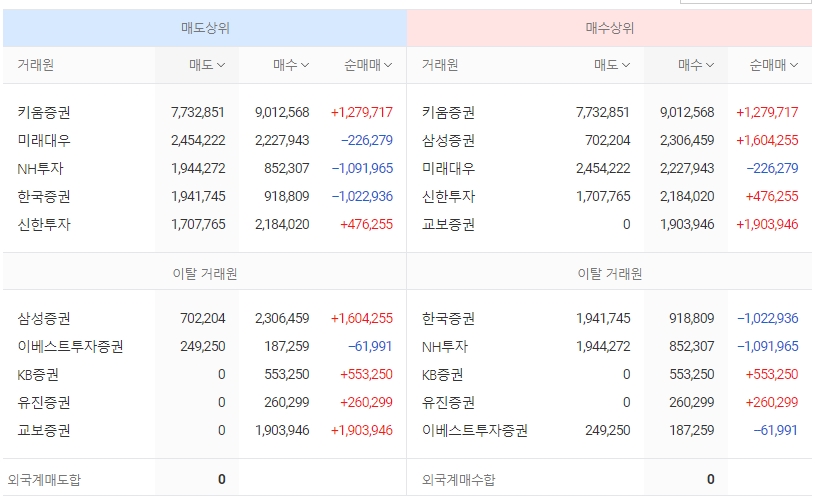Select 유진증권 in 매수상위 이탈 거래원 list
Screen dimensions: 821x503
[449, 403]
